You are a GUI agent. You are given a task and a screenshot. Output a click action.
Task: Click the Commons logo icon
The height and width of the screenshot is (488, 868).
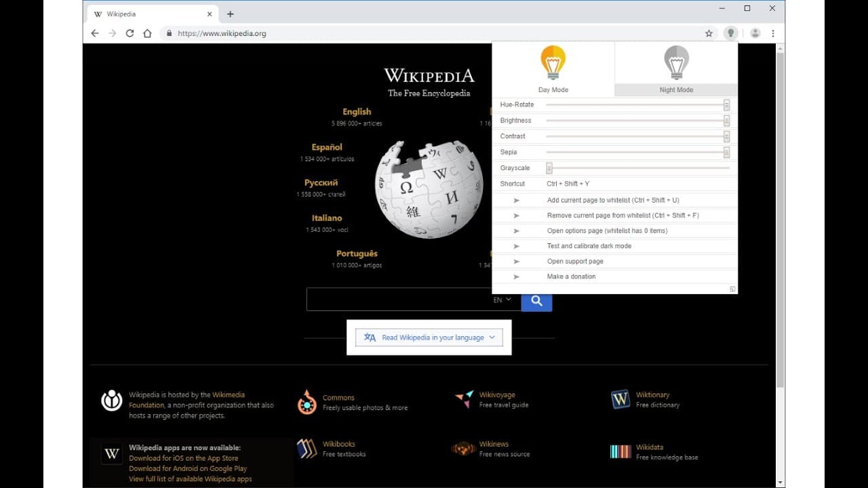pyautogui.click(x=307, y=403)
